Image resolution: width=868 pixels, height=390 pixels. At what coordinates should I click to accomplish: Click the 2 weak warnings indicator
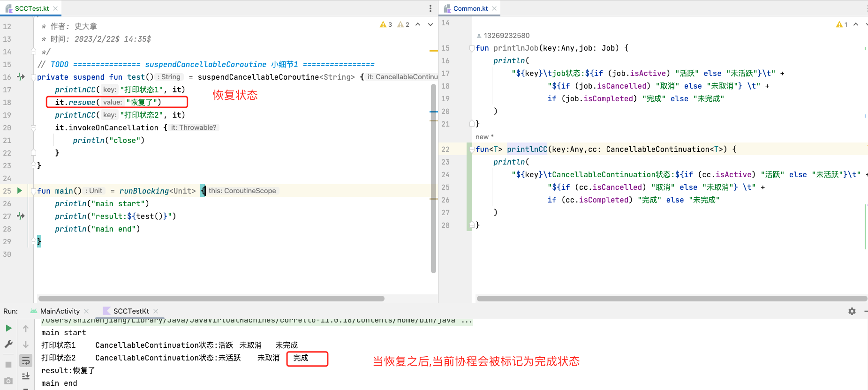pos(403,24)
